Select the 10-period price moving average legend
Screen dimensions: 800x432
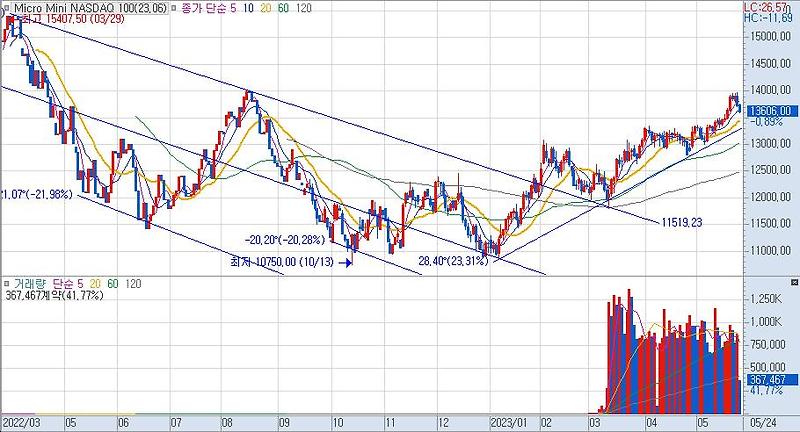point(247,8)
